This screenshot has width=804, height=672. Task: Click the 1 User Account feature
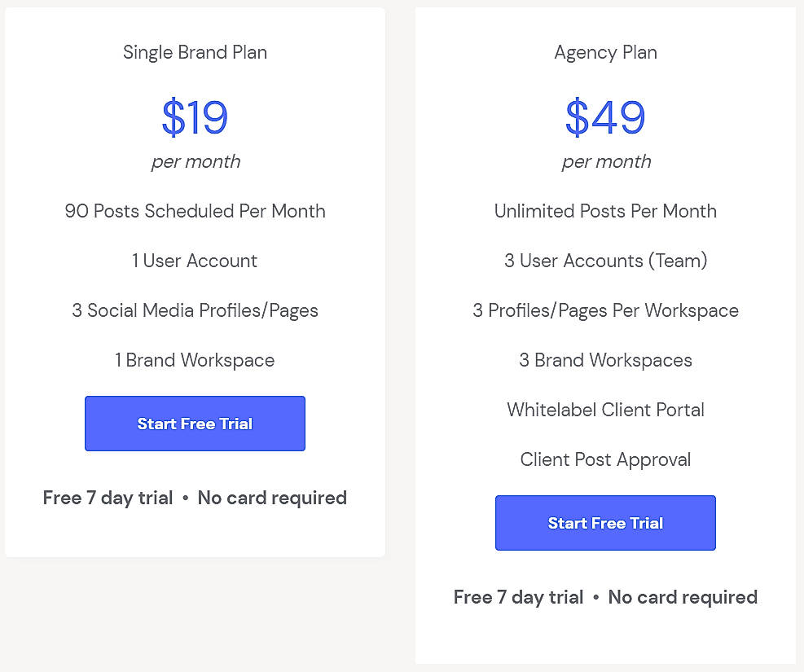pyautogui.click(x=195, y=261)
